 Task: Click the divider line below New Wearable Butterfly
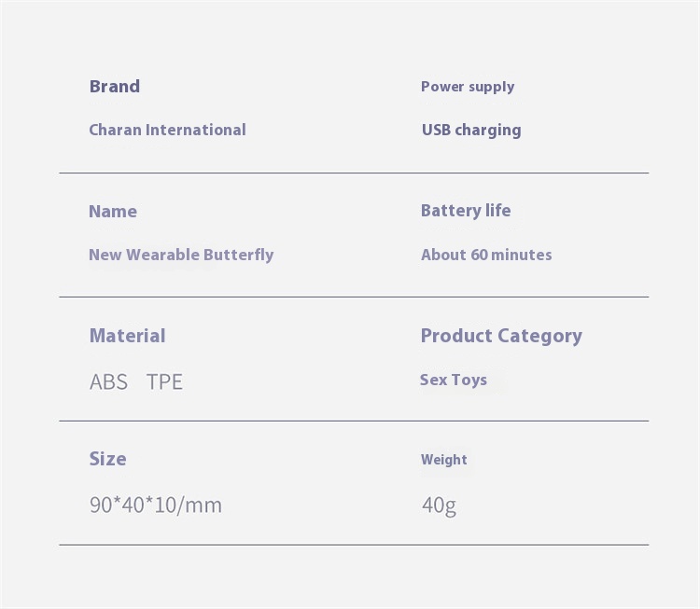point(354,297)
